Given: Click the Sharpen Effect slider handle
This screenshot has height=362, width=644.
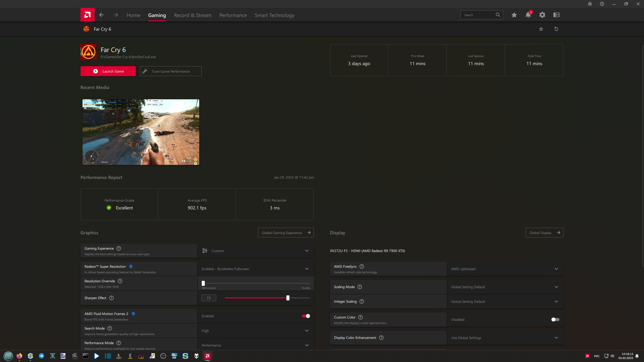Looking at the screenshot, I should (x=288, y=298).
